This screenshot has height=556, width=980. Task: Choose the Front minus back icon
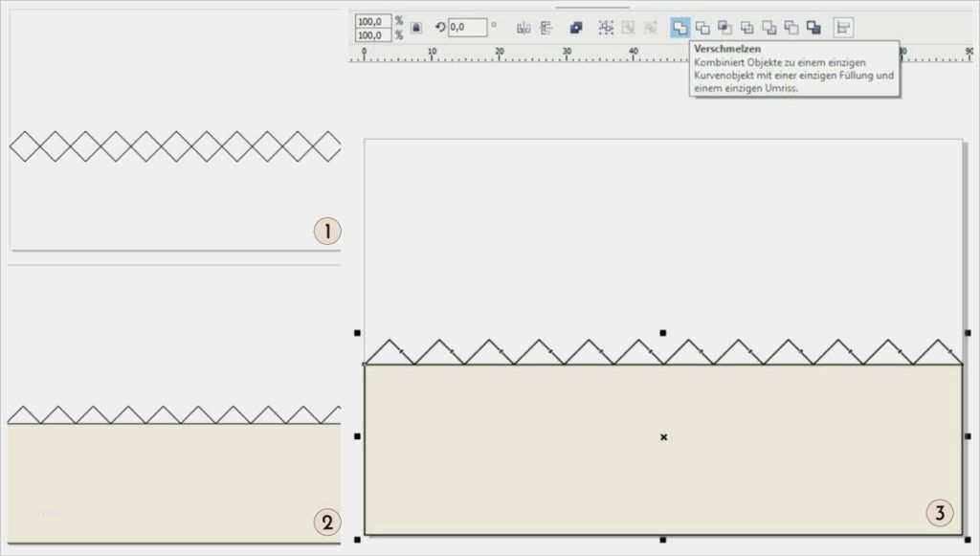[768, 28]
